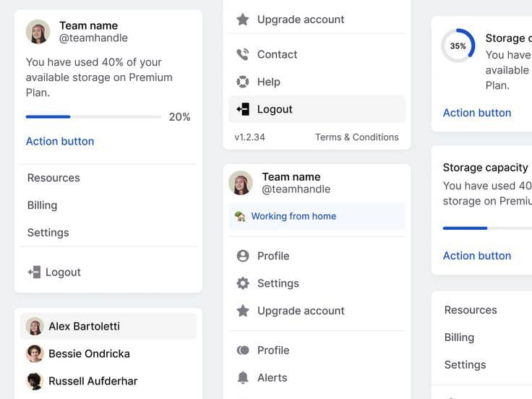Choose highlighted Logout menu item
532x399 pixels.
click(x=317, y=109)
